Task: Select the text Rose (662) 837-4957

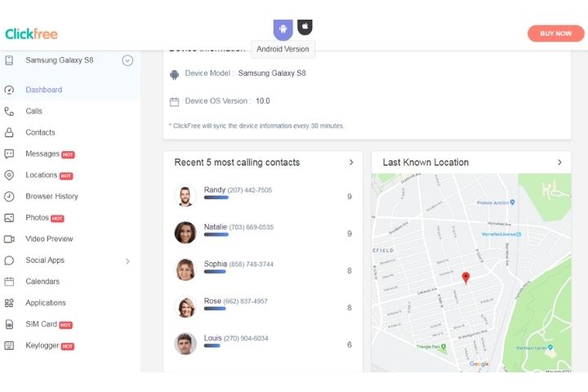Action: coord(235,301)
